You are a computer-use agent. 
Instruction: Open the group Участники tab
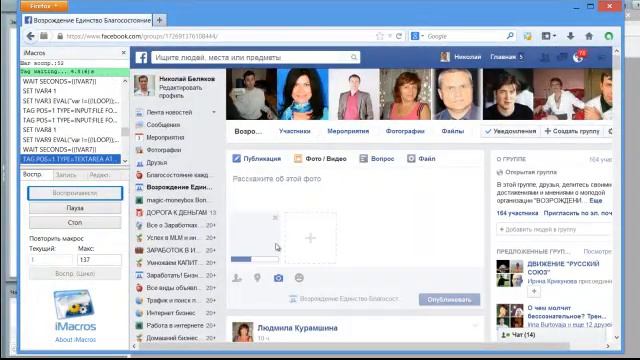(295, 131)
